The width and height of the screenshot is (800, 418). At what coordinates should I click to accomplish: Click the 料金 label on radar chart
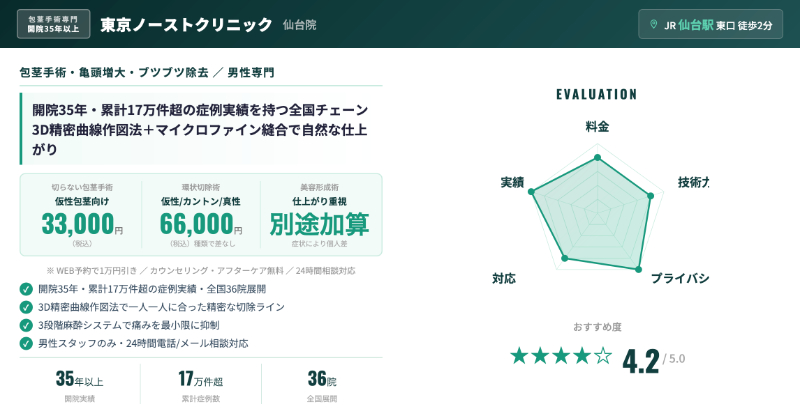click(597, 127)
